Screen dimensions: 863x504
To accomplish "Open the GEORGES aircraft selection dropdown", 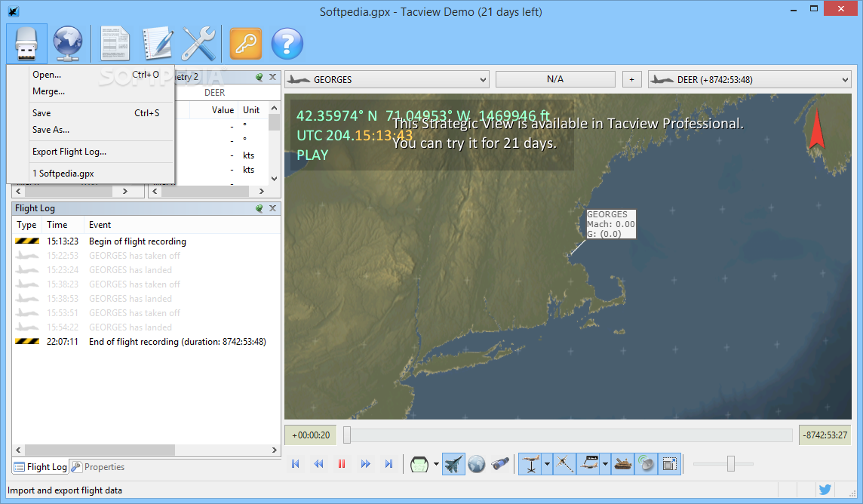I will (387, 80).
